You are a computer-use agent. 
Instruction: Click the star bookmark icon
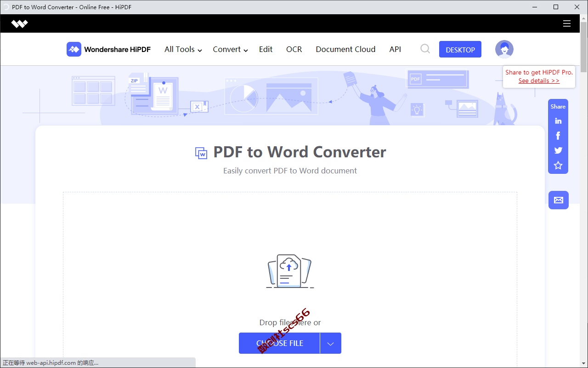[558, 165]
